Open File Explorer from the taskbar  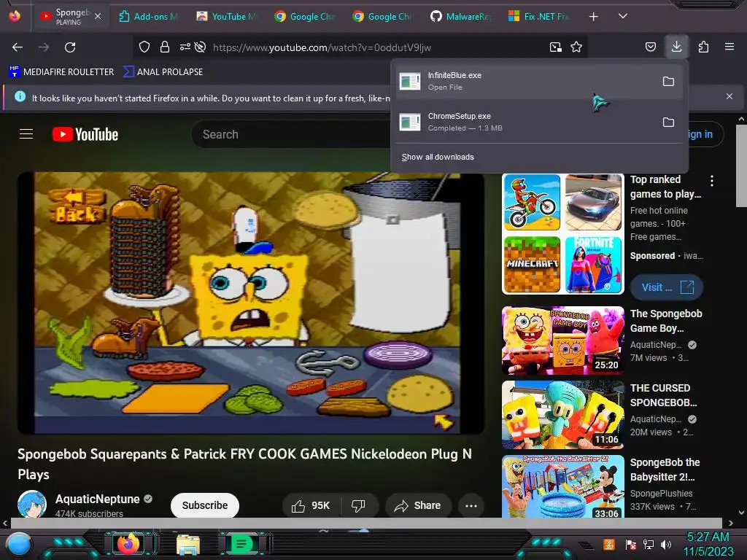click(187, 544)
